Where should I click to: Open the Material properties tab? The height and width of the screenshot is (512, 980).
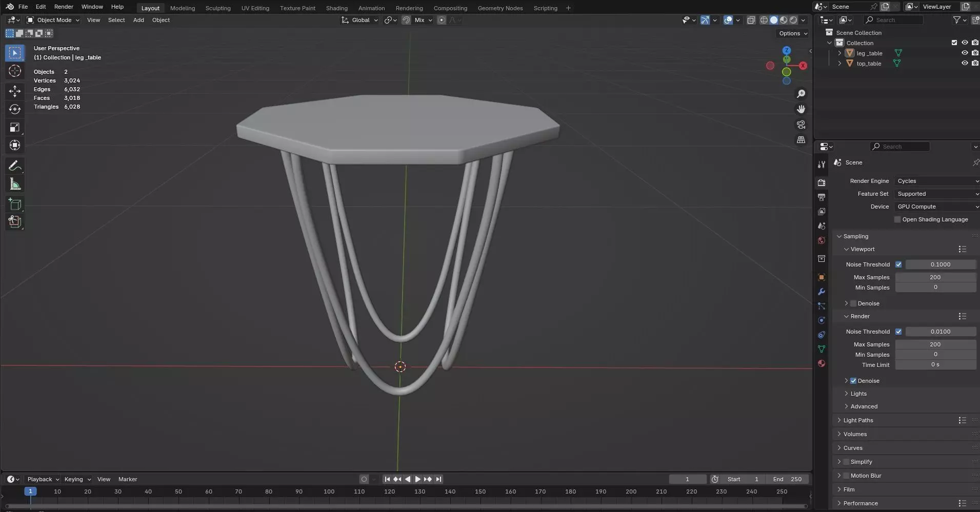822,363
